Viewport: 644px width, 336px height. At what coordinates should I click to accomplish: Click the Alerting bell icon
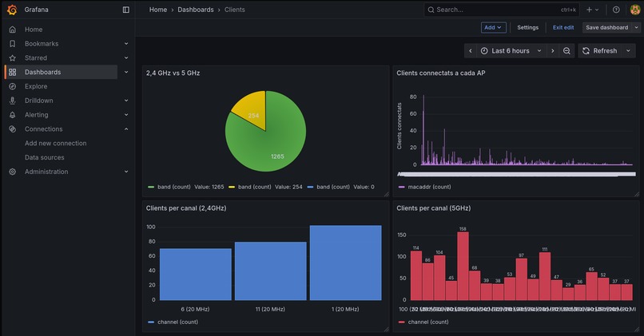pos(13,115)
